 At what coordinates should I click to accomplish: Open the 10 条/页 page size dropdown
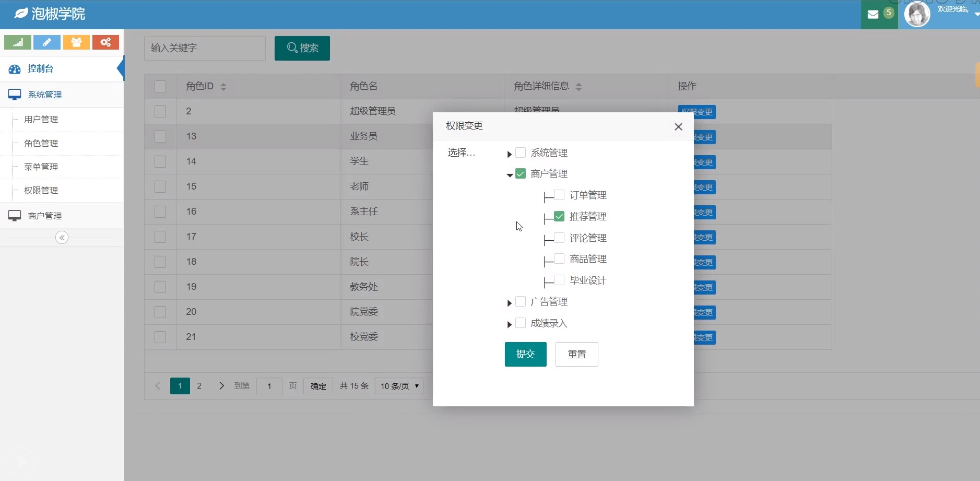click(x=398, y=386)
